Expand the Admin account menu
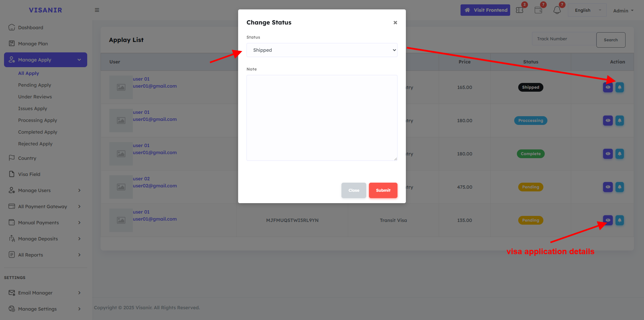The image size is (644, 320). click(623, 11)
